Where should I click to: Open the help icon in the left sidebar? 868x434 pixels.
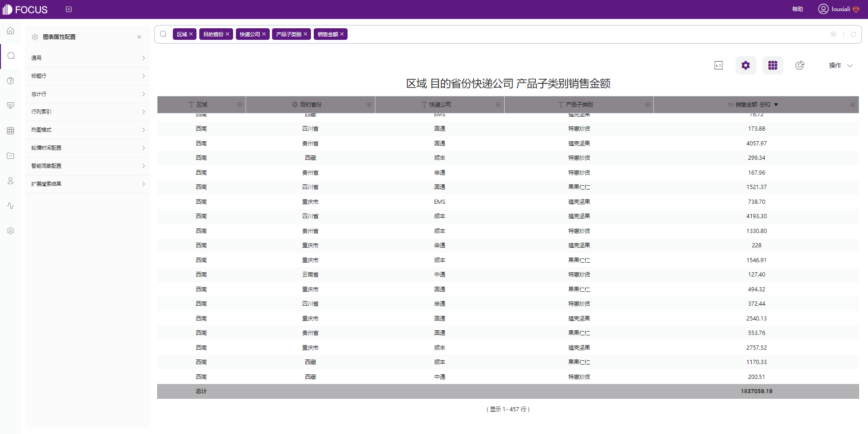10,81
